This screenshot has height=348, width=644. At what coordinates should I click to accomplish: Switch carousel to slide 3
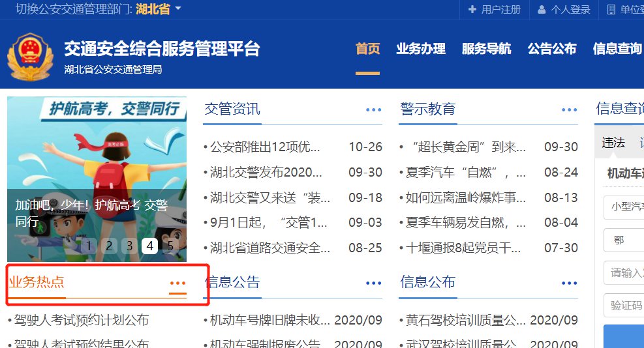[129, 246]
